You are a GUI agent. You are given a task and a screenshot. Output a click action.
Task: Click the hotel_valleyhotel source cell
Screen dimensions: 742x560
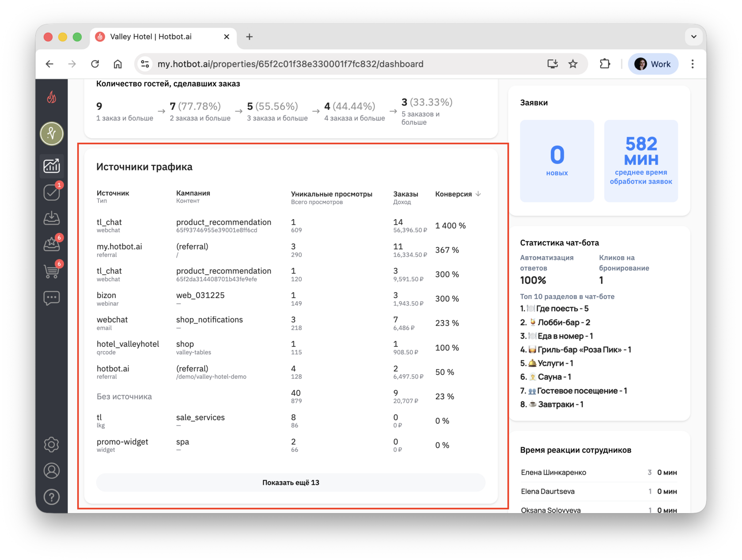pyautogui.click(x=128, y=344)
